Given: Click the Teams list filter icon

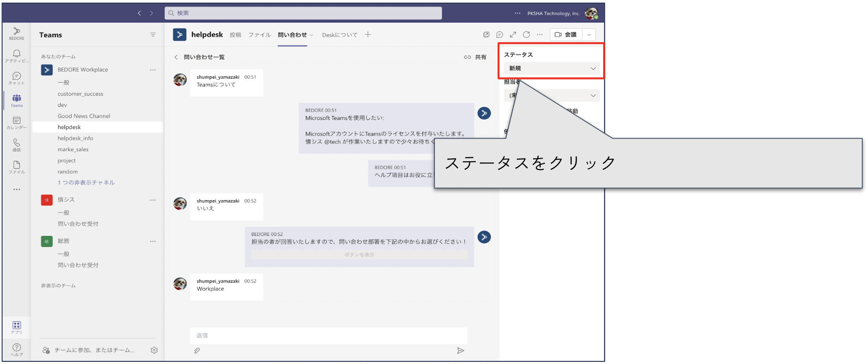Looking at the screenshot, I should point(153,34).
